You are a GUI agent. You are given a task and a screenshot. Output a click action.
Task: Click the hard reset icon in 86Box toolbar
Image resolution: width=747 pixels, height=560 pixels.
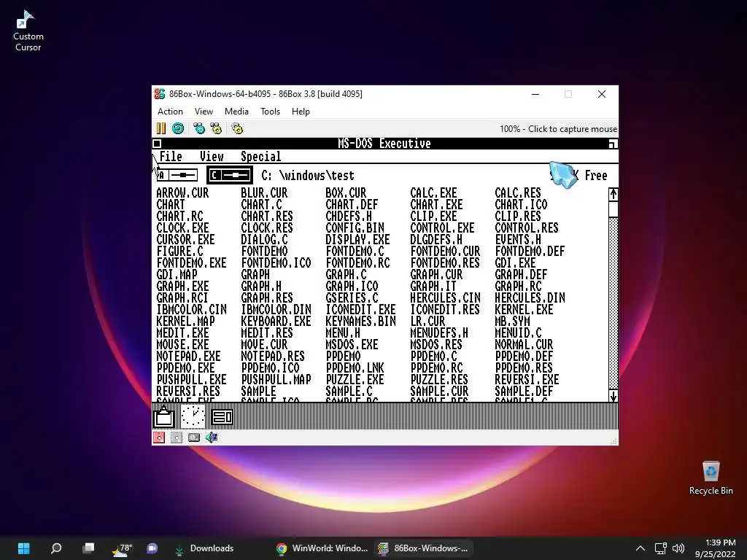(x=178, y=128)
